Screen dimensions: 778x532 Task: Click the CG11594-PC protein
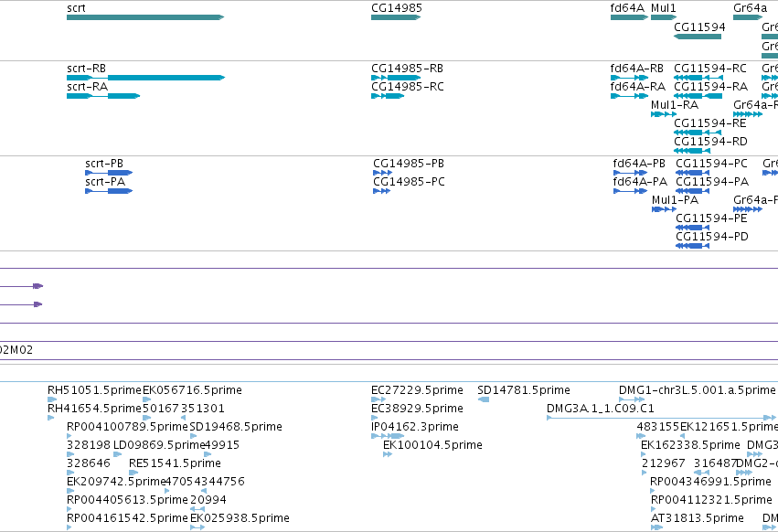pos(692,173)
